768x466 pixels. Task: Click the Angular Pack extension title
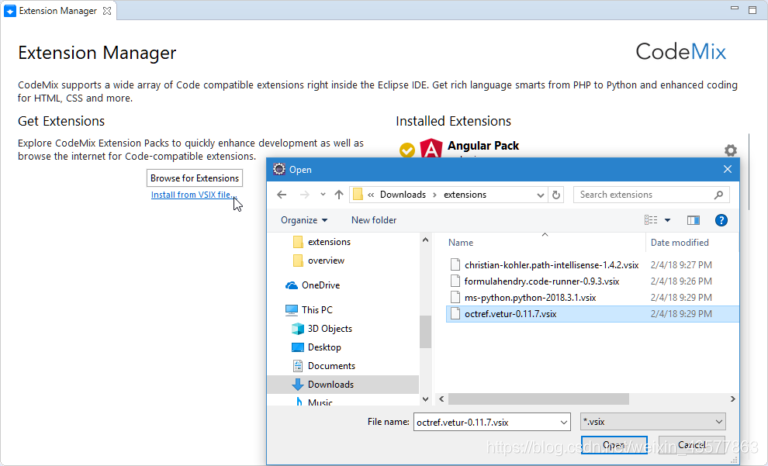[483, 146]
